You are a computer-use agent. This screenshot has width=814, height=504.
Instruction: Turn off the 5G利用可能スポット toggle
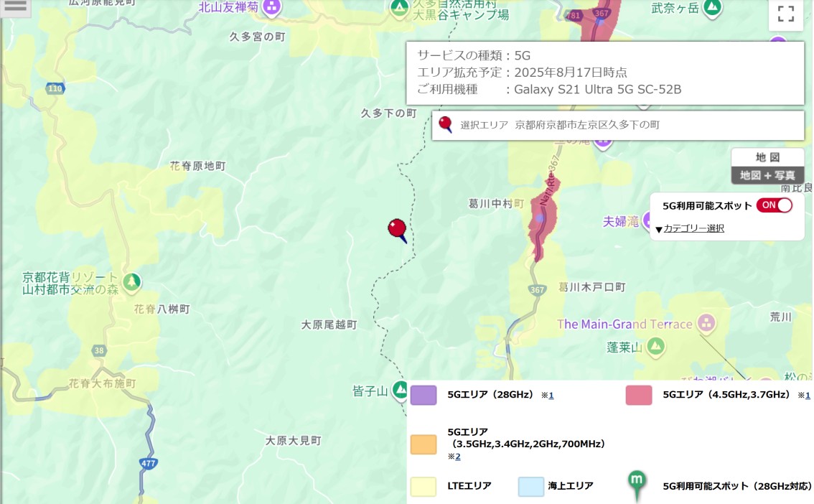tap(774, 205)
